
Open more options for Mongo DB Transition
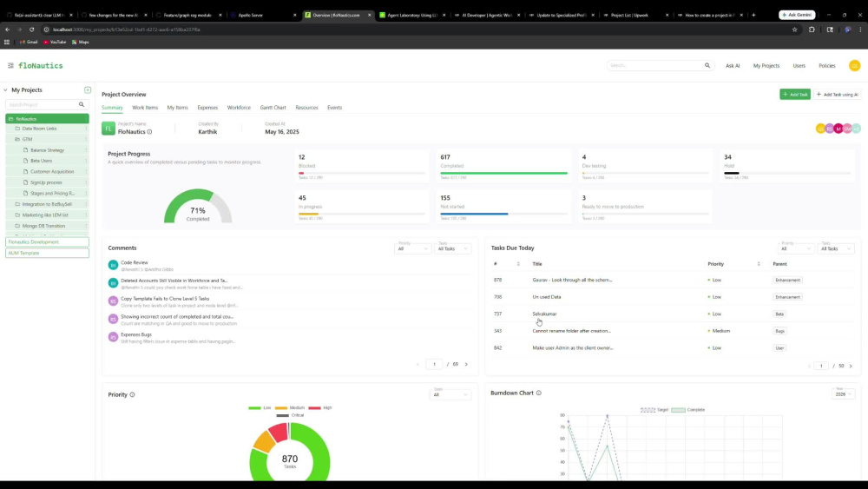[86, 226]
